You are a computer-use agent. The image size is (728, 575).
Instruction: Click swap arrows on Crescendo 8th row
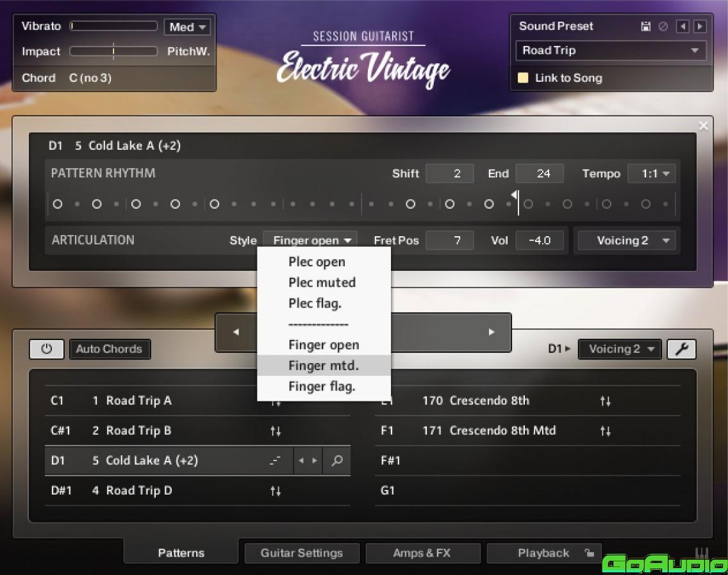pos(606,401)
